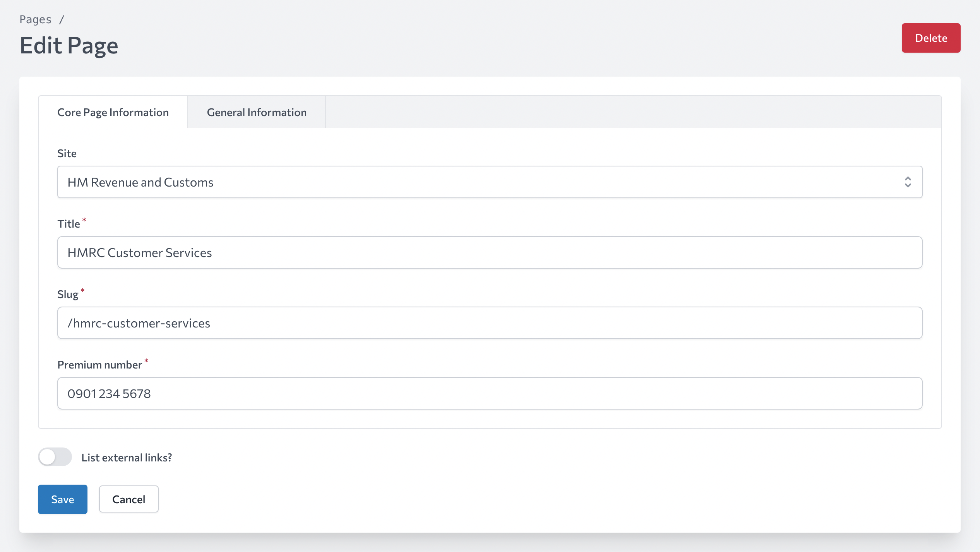Choose a different site from HM Revenue and Customs
This screenshot has height=552, width=980.
pyautogui.click(x=490, y=182)
